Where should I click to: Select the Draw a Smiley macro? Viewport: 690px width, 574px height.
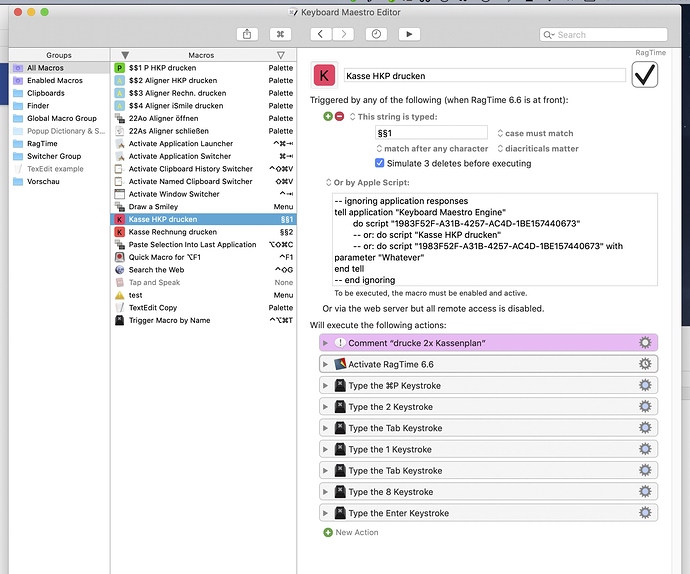click(203, 206)
